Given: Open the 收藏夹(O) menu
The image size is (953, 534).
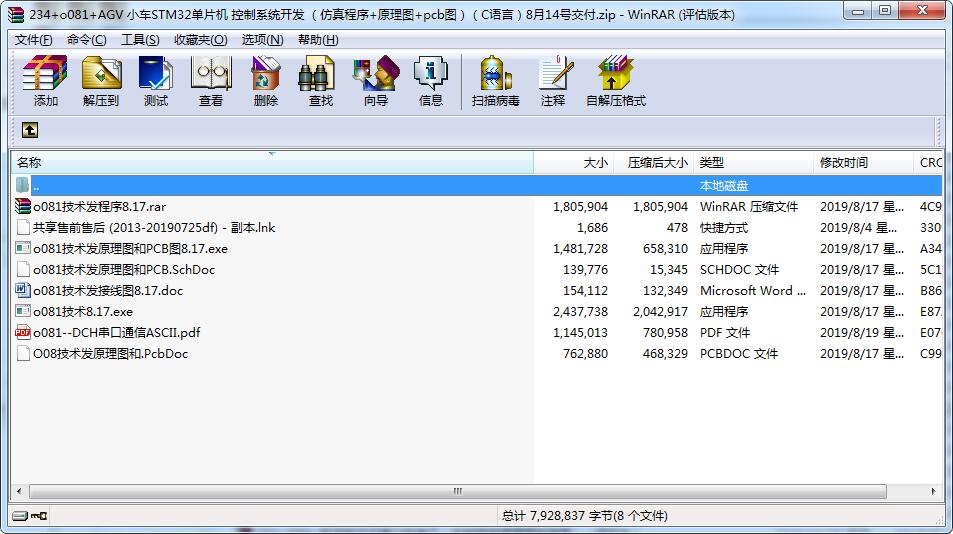Looking at the screenshot, I should coord(201,39).
